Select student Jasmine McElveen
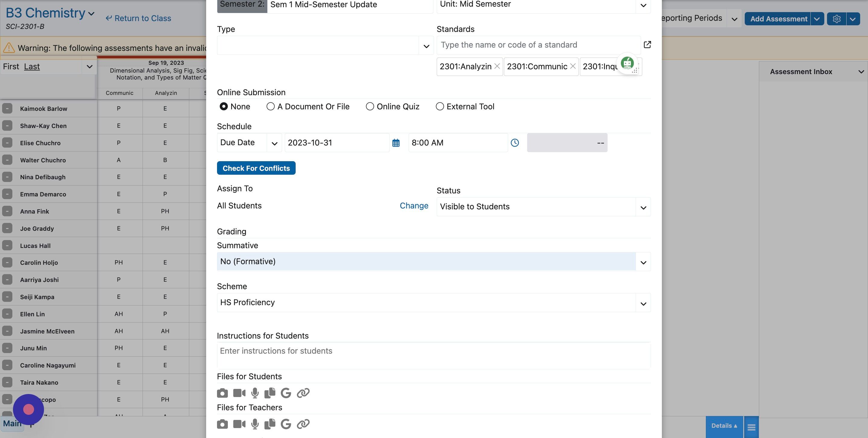This screenshot has width=868, height=438. pos(47,331)
